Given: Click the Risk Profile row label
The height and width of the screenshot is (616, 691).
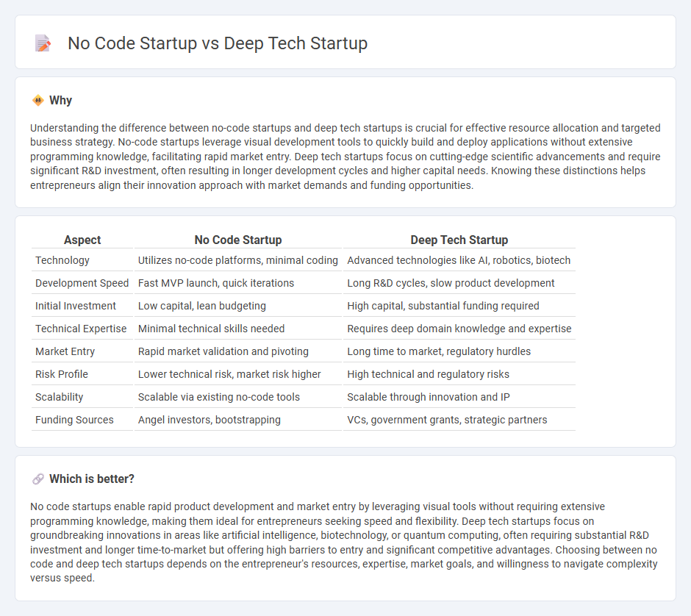Looking at the screenshot, I should 61,374.
